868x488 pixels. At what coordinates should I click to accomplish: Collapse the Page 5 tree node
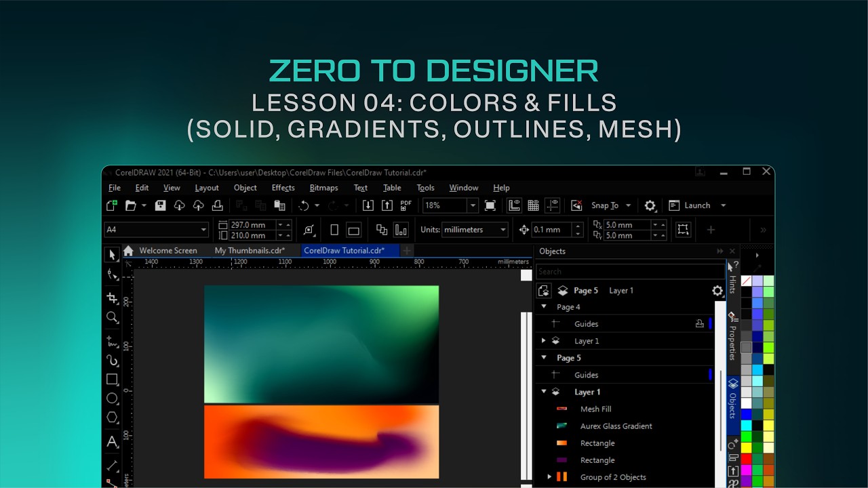[x=544, y=358]
